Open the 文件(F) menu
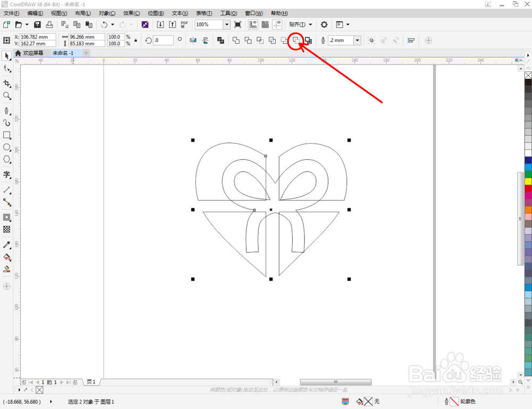532x409 pixels. click(11, 13)
